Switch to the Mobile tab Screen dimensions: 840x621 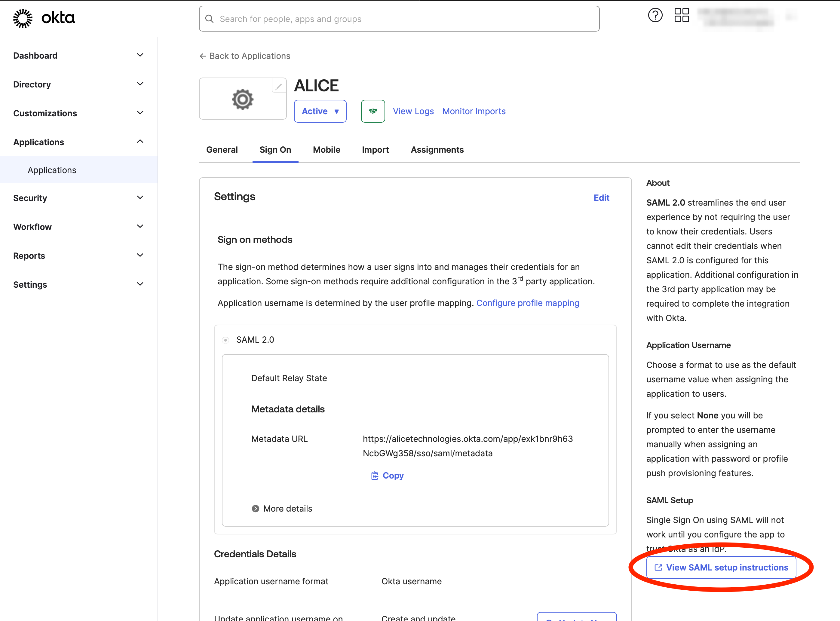(326, 150)
